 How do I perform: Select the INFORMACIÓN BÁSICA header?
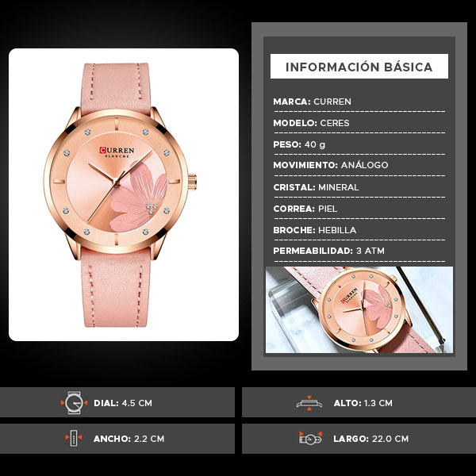tap(359, 67)
